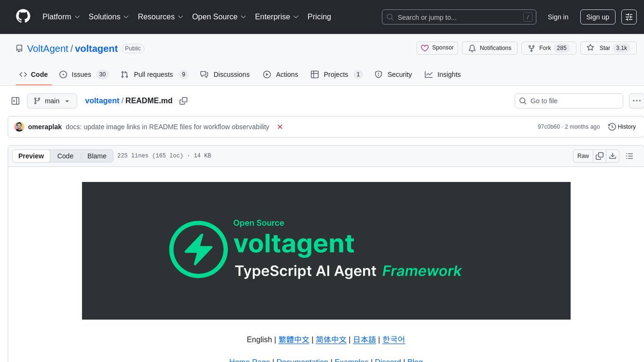This screenshot has width=644, height=362.
Task: Expand the Open Source menu
Action: [219, 17]
